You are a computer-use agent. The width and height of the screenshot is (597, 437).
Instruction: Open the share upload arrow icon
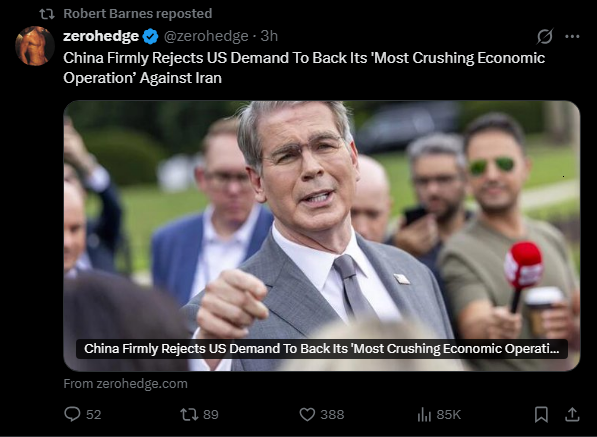click(x=572, y=414)
